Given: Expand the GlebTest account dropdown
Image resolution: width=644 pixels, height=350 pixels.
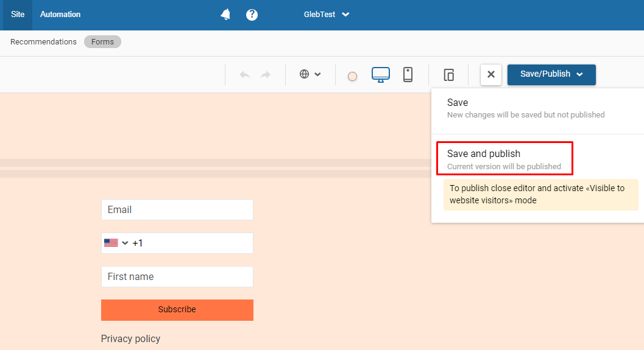Looking at the screenshot, I should [327, 15].
